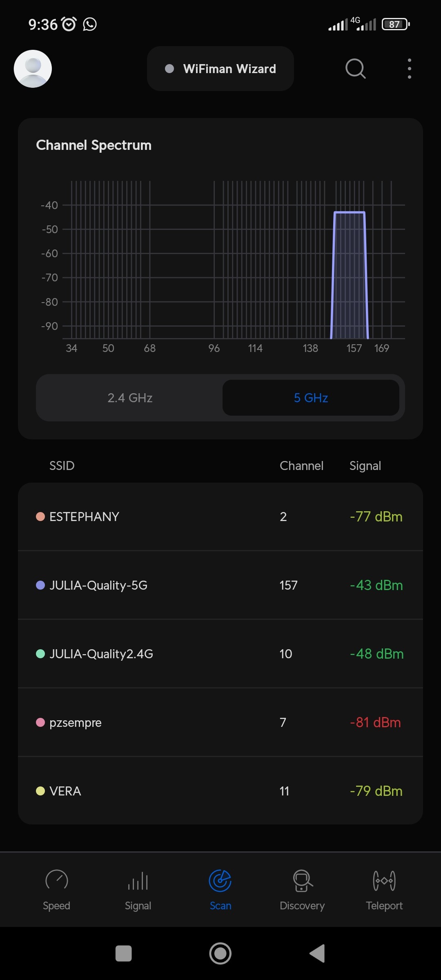Tap the JULIA-Quality2.4G network entry
Image resolution: width=441 pixels, height=980 pixels.
[x=220, y=654]
